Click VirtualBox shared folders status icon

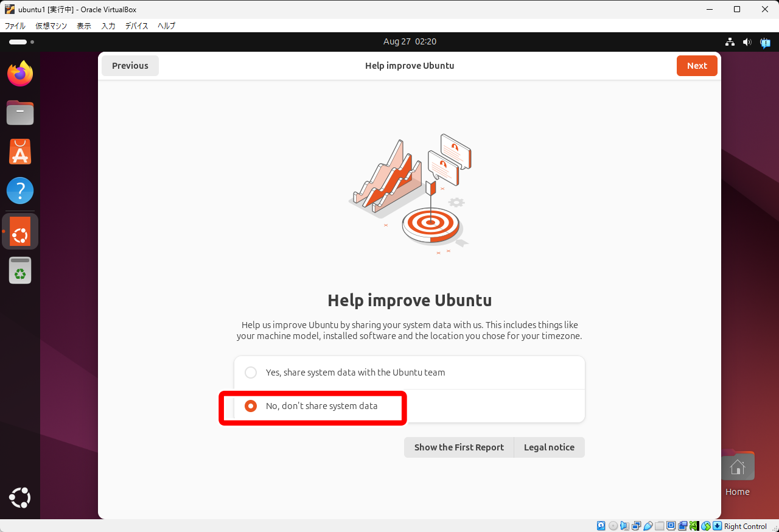tap(660, 526)
